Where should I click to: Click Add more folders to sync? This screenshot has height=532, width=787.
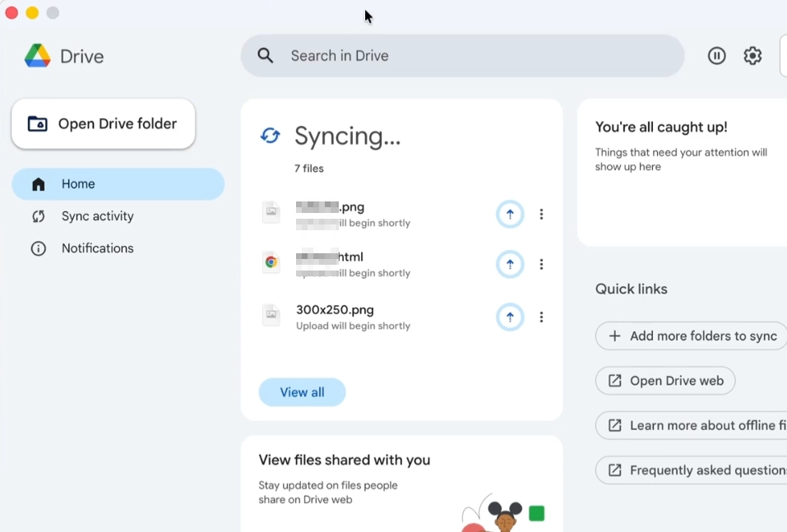tap(691, 335)
